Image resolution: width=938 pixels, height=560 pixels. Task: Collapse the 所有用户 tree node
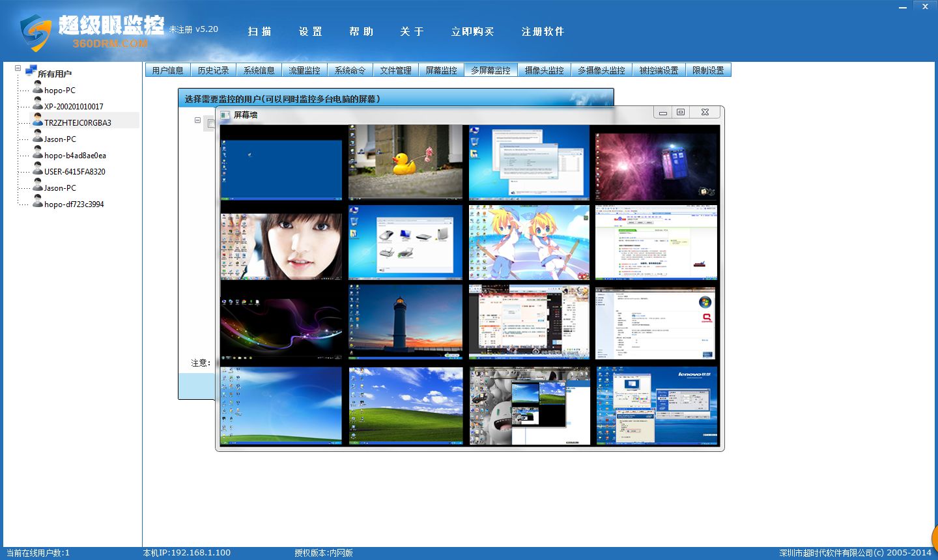[x=18, y=68]
